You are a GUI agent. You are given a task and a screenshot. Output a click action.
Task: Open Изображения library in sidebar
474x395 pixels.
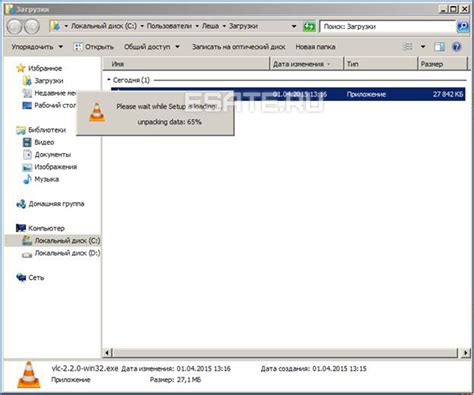click(x=56, y=167)
